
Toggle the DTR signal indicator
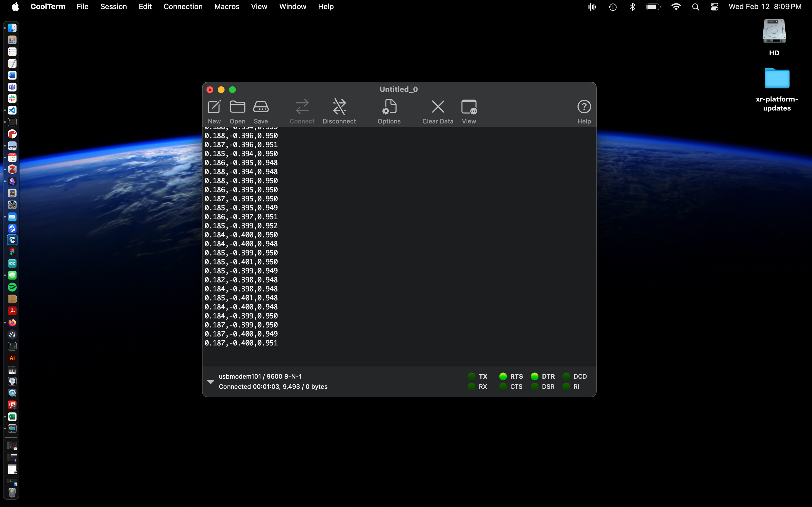coord(535,376)
